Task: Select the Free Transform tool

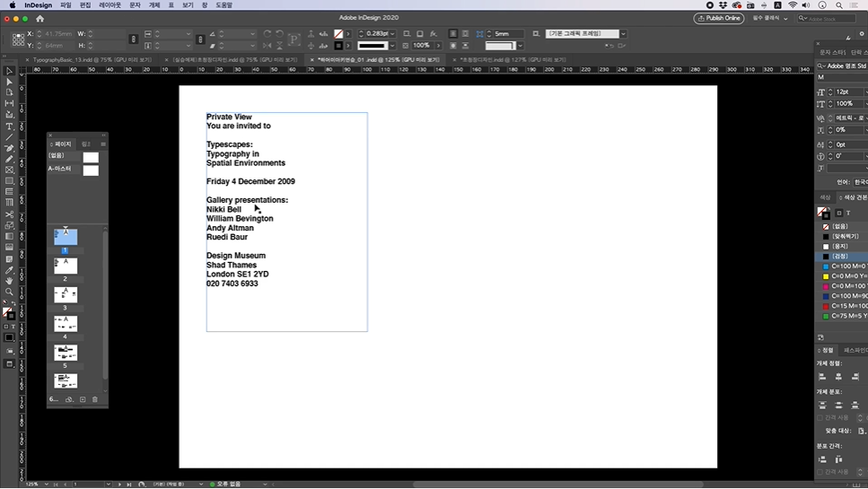Action: pyautogui.click(x=9, y=225)
